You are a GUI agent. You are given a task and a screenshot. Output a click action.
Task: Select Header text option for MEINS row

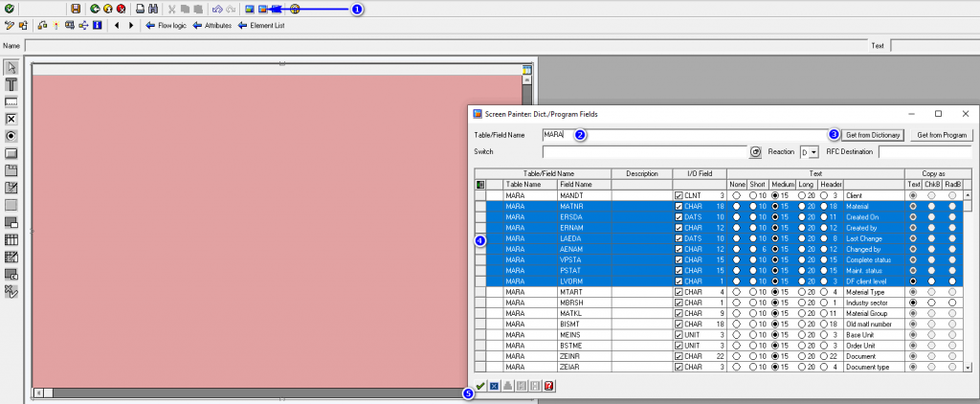tap(824, 334)
